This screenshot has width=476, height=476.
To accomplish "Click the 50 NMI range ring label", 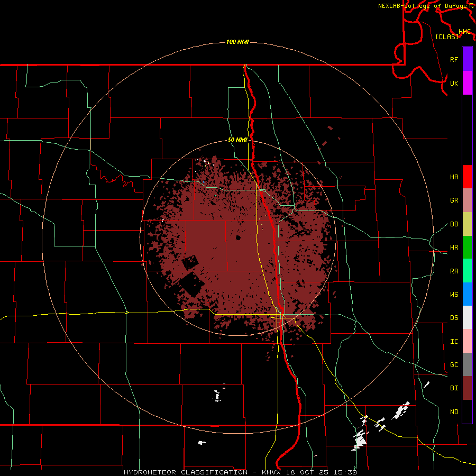I will (237, 140).
